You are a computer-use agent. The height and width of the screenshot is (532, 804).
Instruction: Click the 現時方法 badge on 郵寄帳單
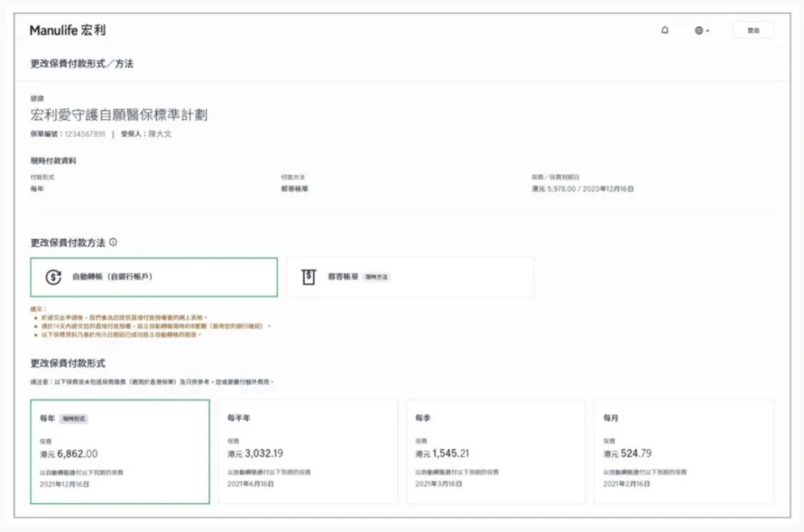pyautogui.click(x=377, y=277)
